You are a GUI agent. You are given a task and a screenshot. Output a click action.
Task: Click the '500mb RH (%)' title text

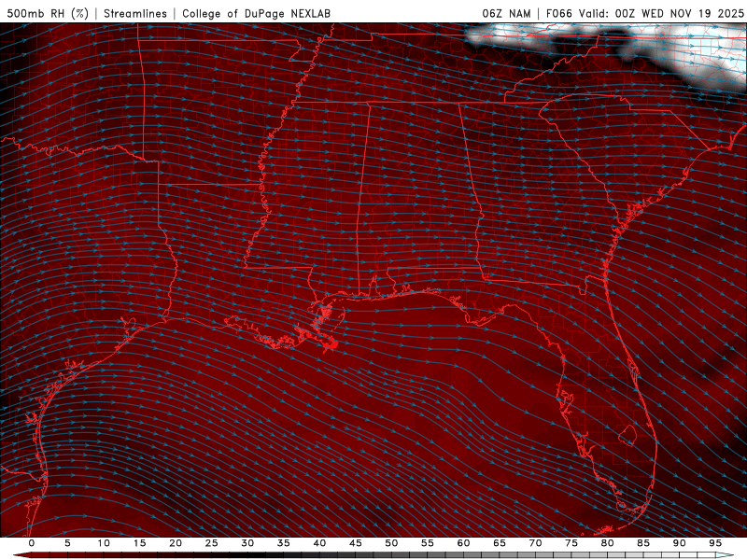(49, 13)
